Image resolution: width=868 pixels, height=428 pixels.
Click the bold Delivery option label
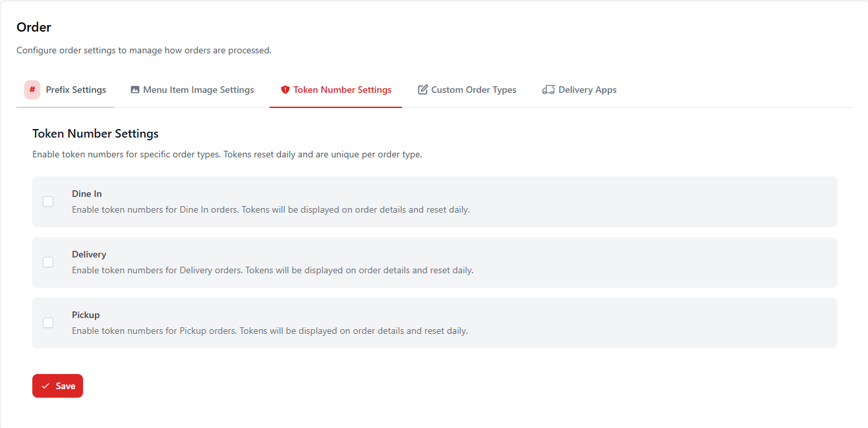point(89,255)
